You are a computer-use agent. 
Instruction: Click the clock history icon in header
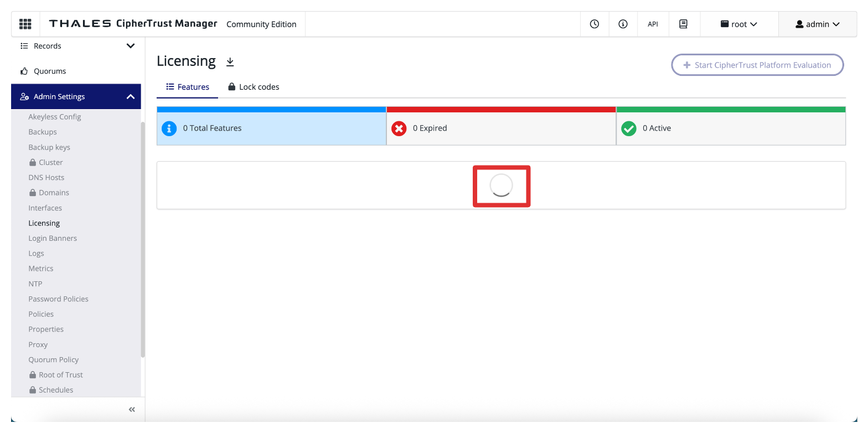click(595, 24)
